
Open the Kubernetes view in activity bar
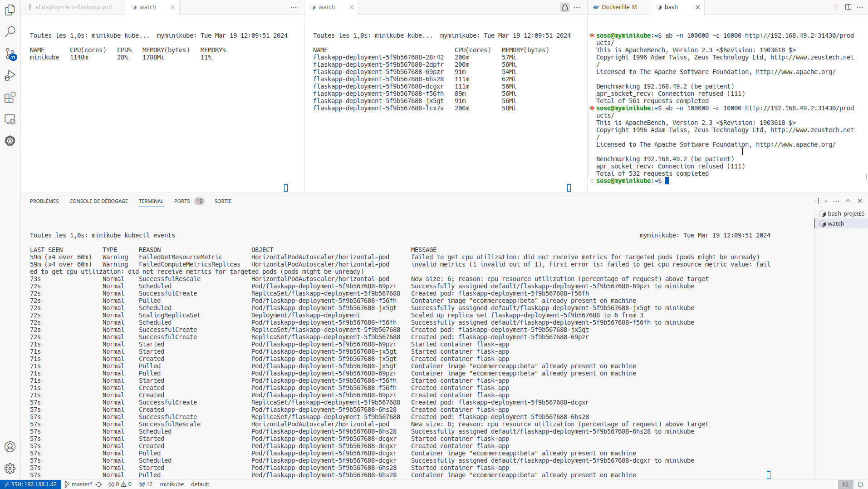[10, 141]
